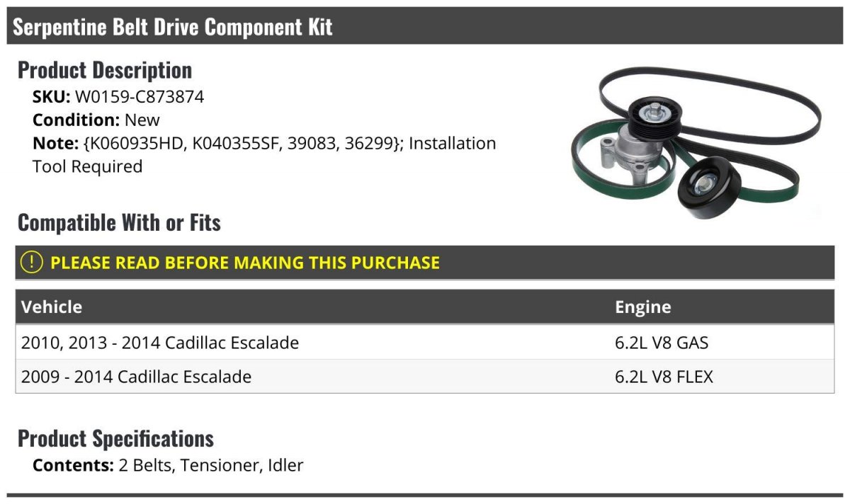Click the 6.2L V8 FLEX engine cell
The height and width of the screenshot is (504, 850).
(664, 377)
